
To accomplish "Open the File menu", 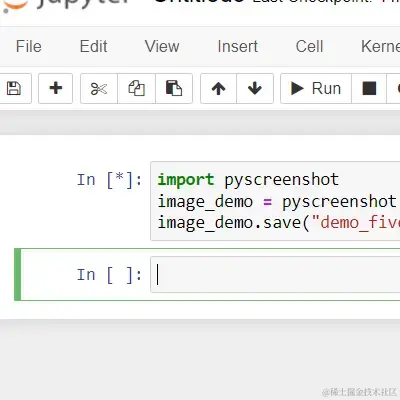I will tap(29, 46).
